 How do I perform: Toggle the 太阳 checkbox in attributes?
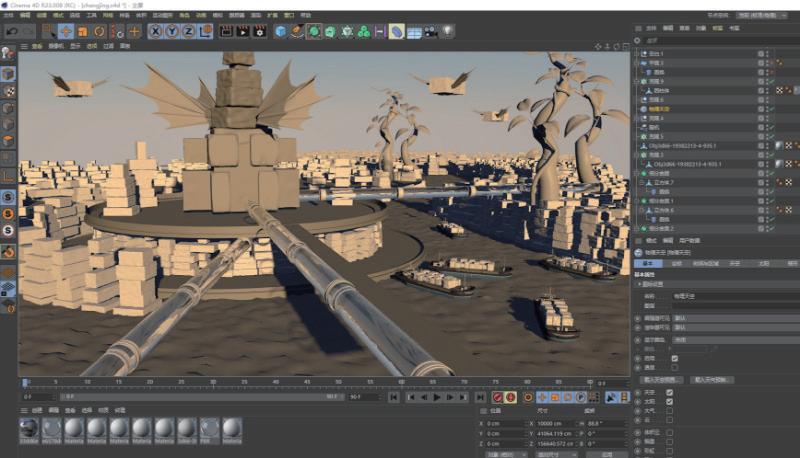pos(669,400)
